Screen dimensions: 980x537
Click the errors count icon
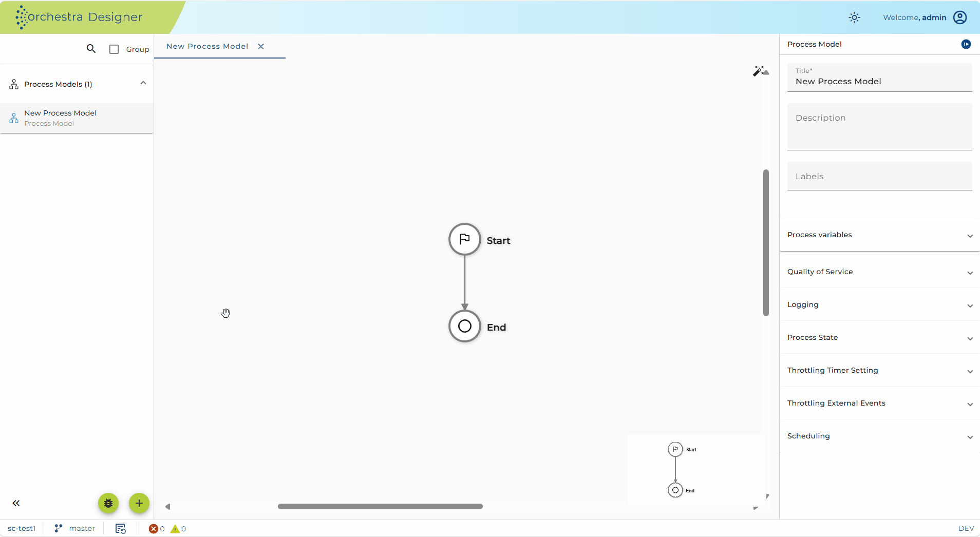(x=153, y=529)
